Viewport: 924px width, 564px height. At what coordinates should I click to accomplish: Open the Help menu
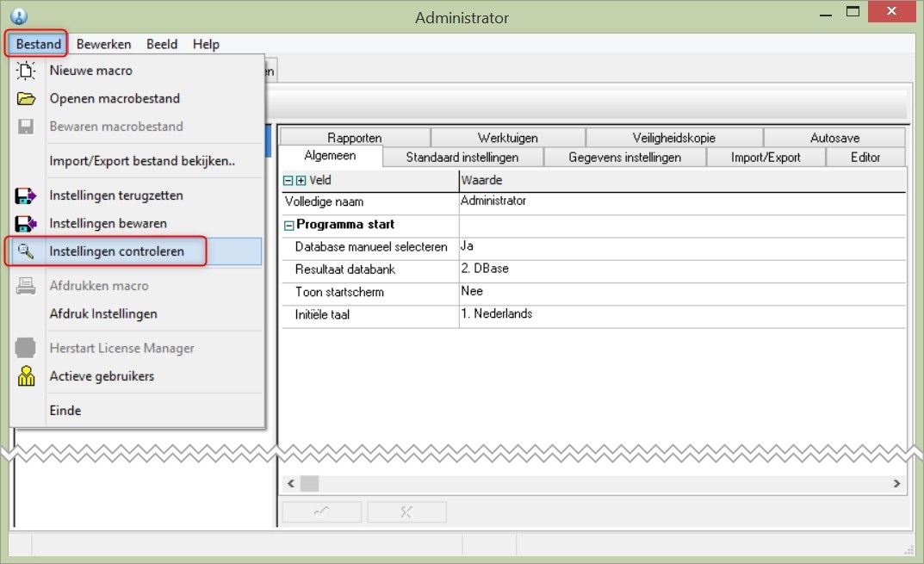click(207, 44)
